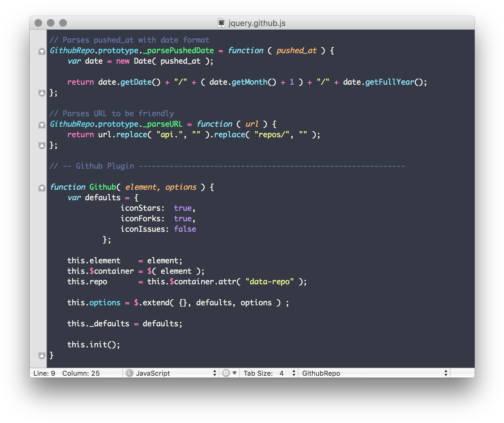Click the 'iconStars' property line
The image size is (504, 423).
pyautogui.click(x=158, y=208)
